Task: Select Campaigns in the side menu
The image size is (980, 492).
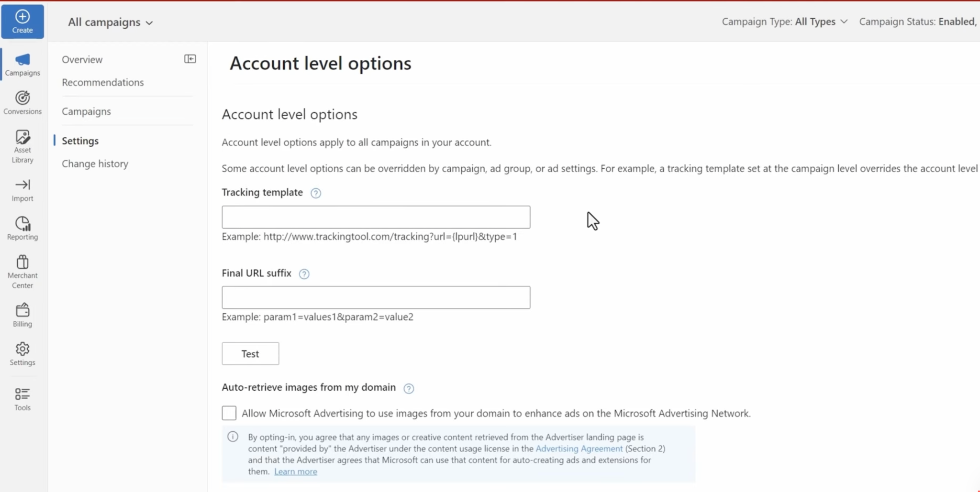Action: [x=86, y=111]
